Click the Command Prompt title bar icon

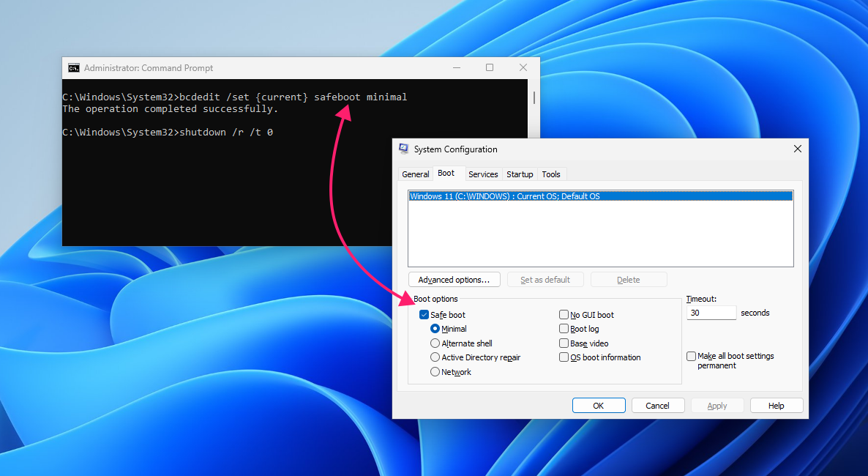click(74, 67)
